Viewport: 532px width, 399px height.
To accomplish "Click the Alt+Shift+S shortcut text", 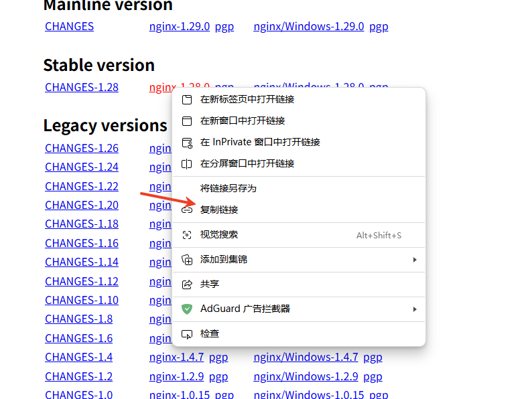I will click(x=379, y=235).
